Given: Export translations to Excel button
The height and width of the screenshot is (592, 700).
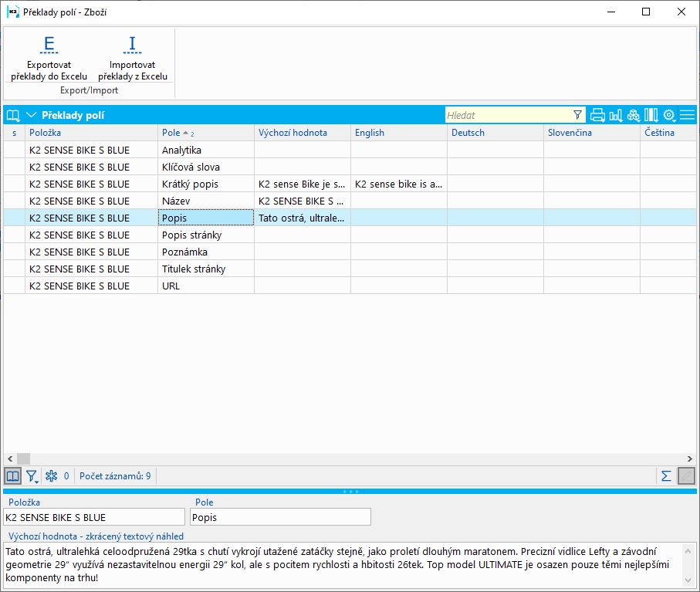Looking at the screenshot, I should [x=49, y=58].
